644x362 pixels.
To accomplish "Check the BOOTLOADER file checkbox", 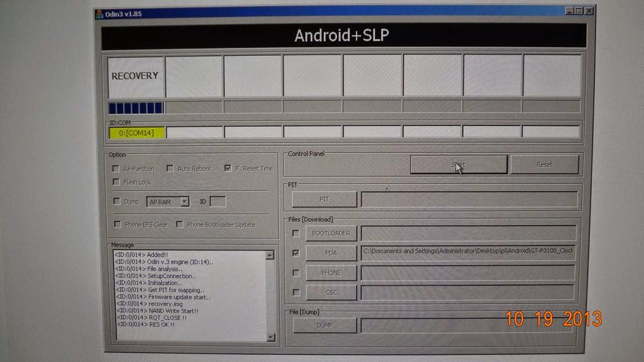I will click(295, 233).
